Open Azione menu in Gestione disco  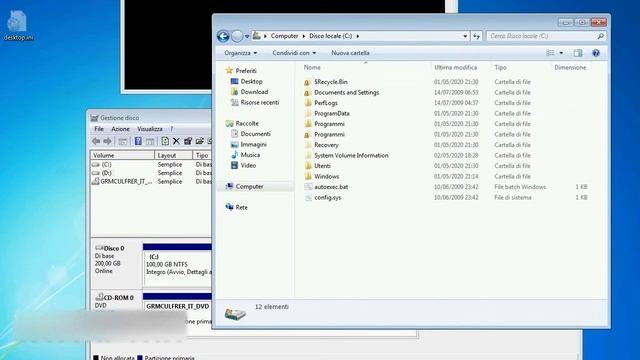tap(120, 129)
